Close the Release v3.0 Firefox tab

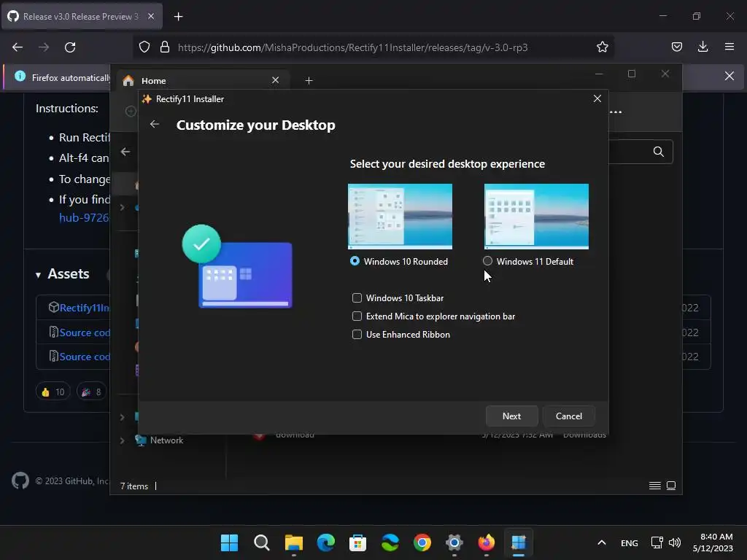pos(151,16)
